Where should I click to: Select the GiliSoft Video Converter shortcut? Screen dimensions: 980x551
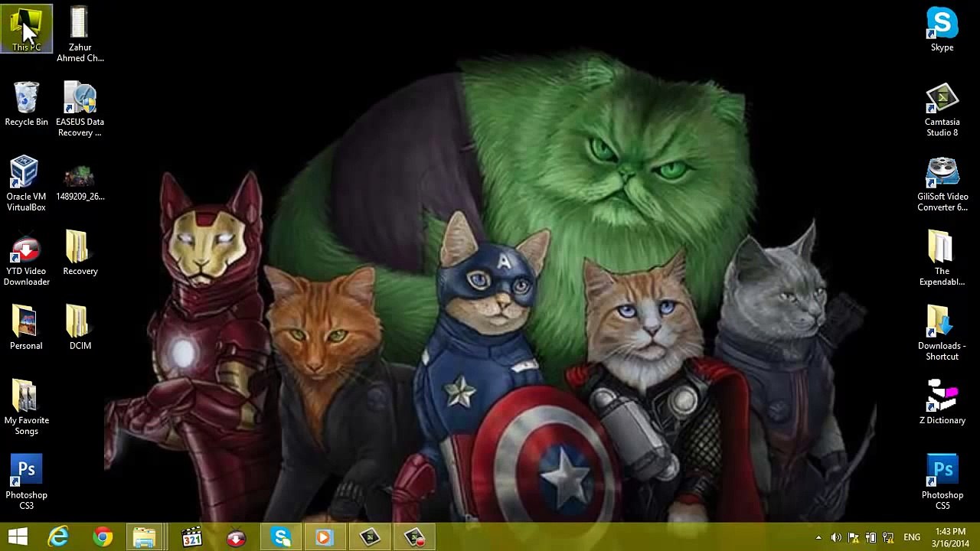pyautogui.click(x=942, y=184)
